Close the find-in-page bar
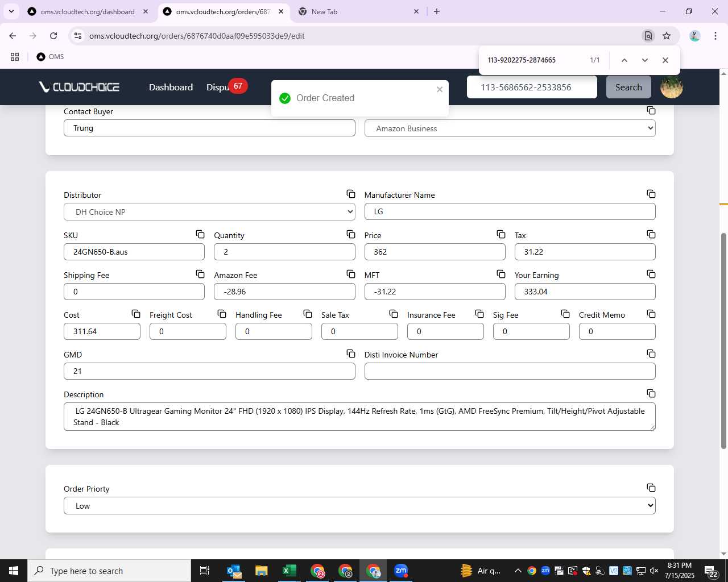 pyautogui.click(x=665, y=60)
